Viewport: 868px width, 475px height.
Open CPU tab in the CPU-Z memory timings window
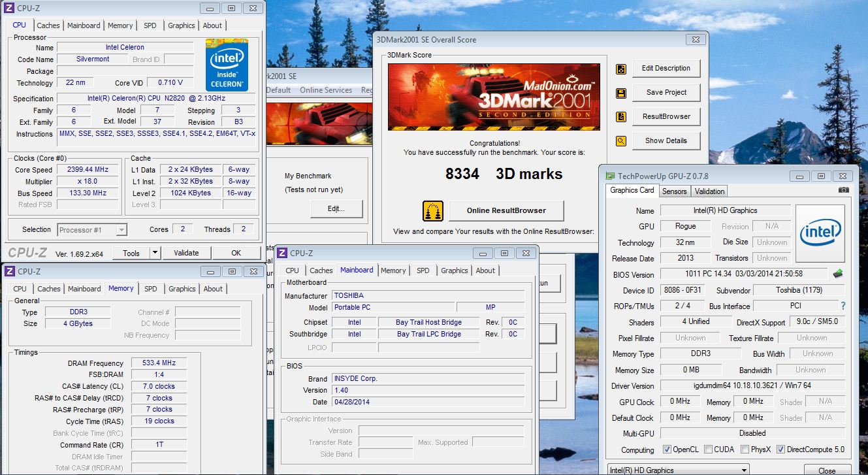20,289
